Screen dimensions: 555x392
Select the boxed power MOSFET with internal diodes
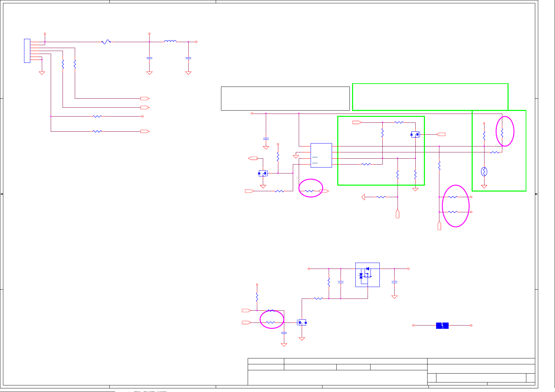coord(368,275)
